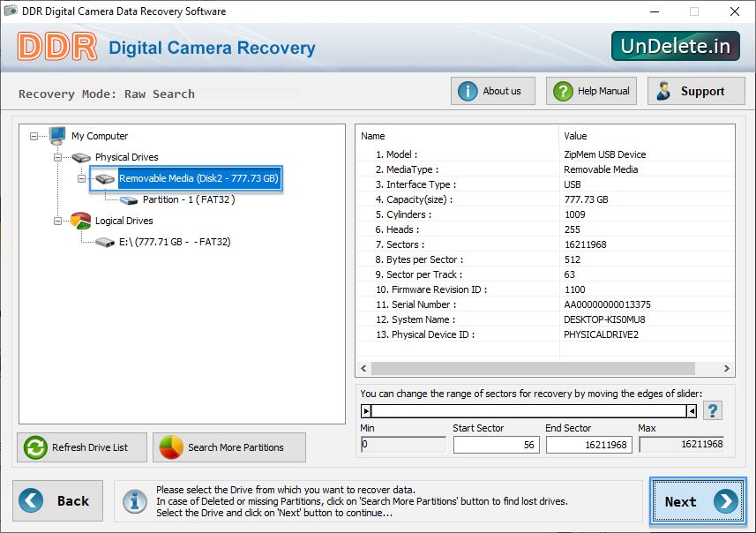Click the DDR logo
The image size is (756, 533).
[x=57, y=47]
